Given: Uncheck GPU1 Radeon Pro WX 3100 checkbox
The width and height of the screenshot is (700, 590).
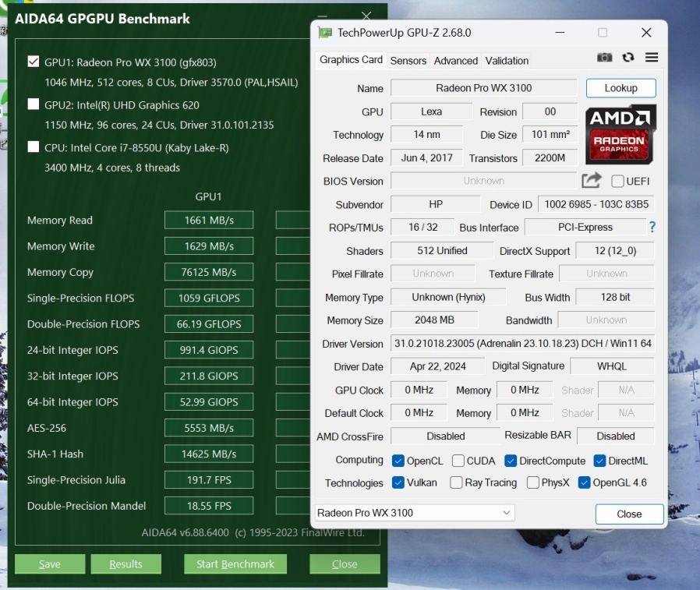Looking at the screenshot, I should tap(34, 62).
